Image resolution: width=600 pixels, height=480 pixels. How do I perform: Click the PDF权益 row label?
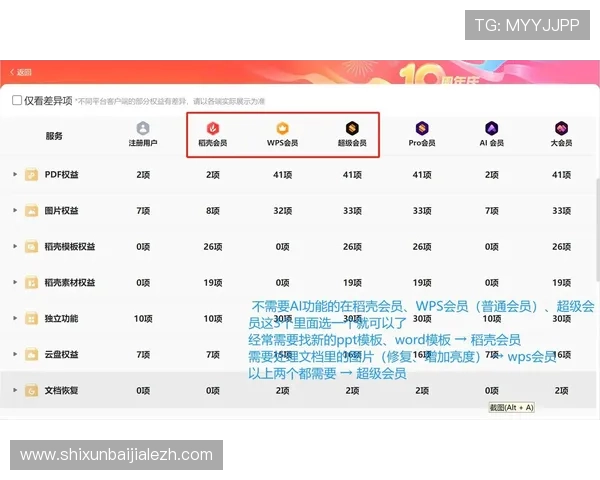[x=62, y=175]
